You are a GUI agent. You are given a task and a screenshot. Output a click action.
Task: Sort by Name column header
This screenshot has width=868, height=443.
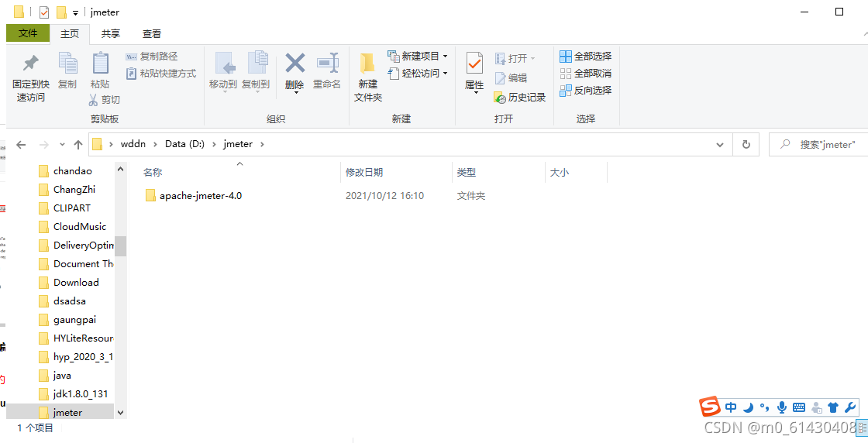click(x=239, y=173)
